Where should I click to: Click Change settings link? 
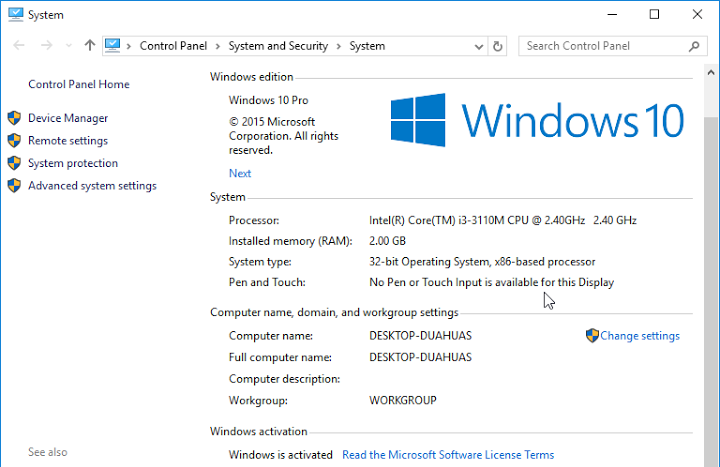(640, 336)
